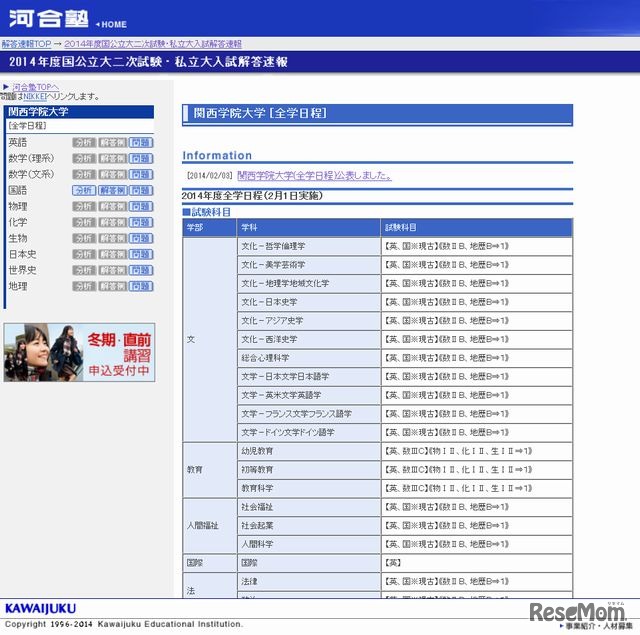The image size is (640, 635).
Task: Click the 分析 button for 数学(理系)
Action: [x=84, y=158]
